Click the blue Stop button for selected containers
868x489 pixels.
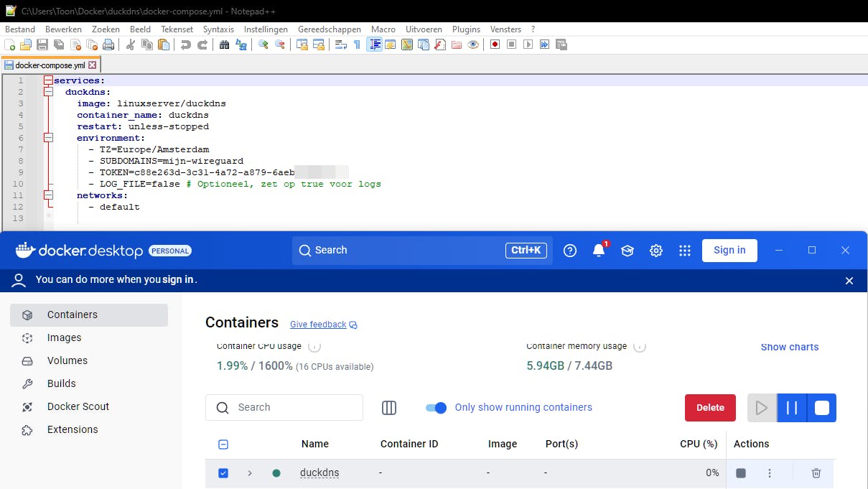click(x=822, y=408)
